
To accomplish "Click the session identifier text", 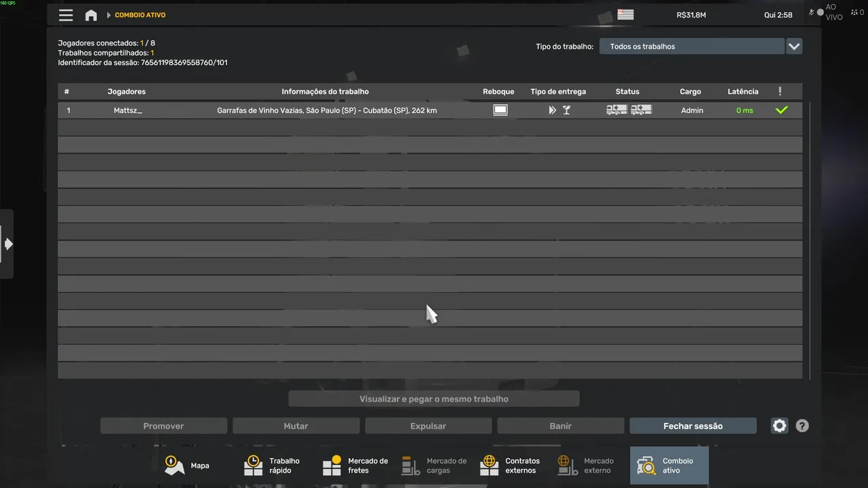I will (142, 62).
